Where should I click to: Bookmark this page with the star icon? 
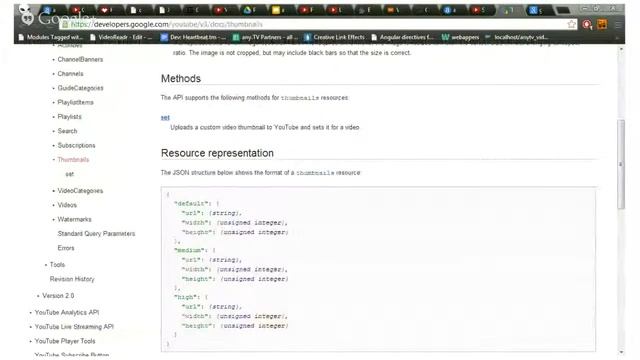click(571, 24)
